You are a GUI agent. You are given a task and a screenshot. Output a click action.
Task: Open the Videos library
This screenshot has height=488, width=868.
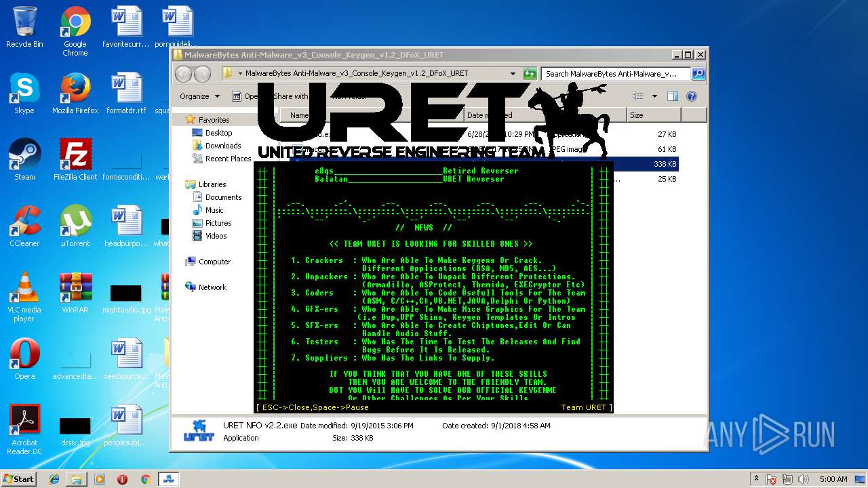216,236
